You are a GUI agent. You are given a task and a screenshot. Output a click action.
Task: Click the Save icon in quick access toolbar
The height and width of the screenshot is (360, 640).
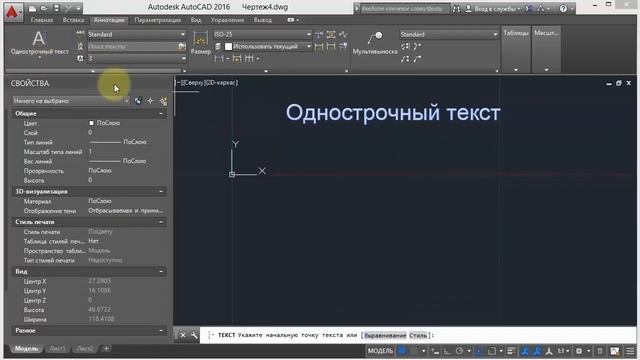(x=56, y=8)
